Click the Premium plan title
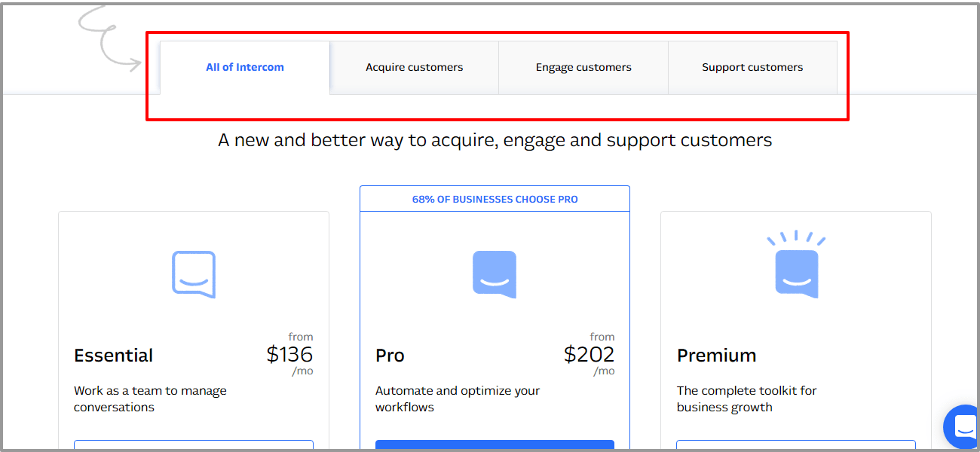Screen dimensions: 980x452 [x=716, y=356]
